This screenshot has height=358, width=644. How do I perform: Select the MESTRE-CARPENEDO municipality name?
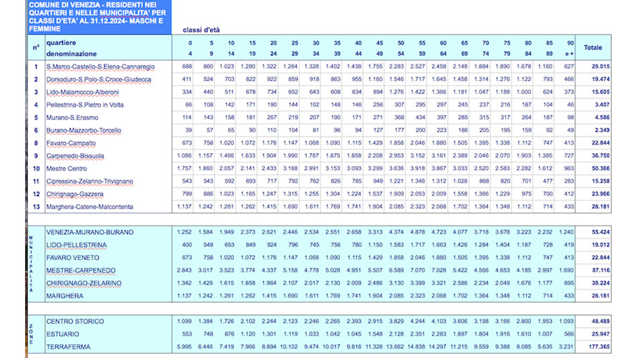pos(80,271)
